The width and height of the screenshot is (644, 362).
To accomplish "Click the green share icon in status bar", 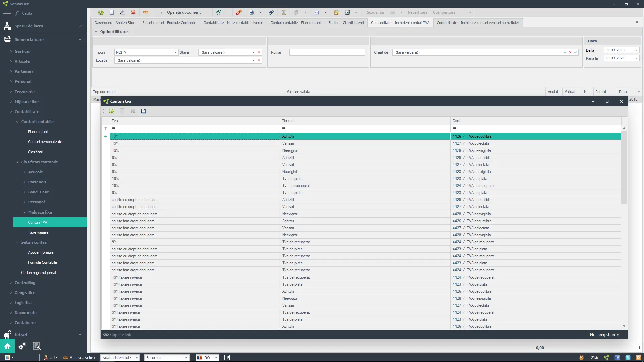I will [606, 358].
